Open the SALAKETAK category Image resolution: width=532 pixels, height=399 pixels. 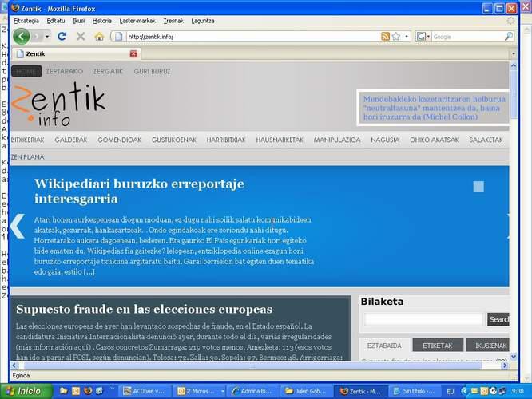tap(486, 140)
